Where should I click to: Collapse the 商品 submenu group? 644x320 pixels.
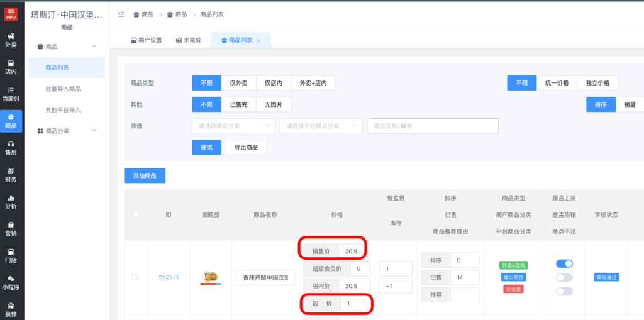(67, 47)
